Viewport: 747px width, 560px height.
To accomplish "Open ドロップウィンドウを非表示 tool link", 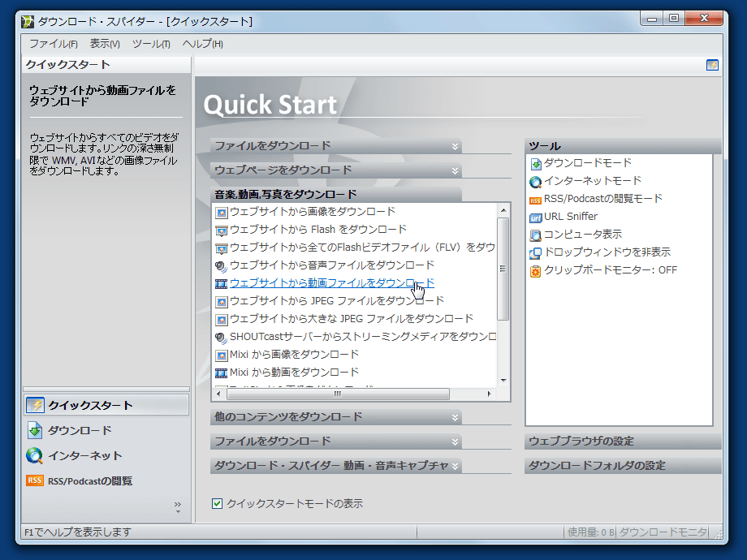I will coord(607,252).
